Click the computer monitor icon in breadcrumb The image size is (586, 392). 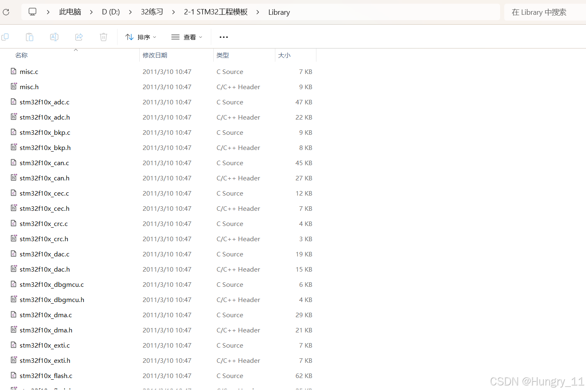(32, 12)
